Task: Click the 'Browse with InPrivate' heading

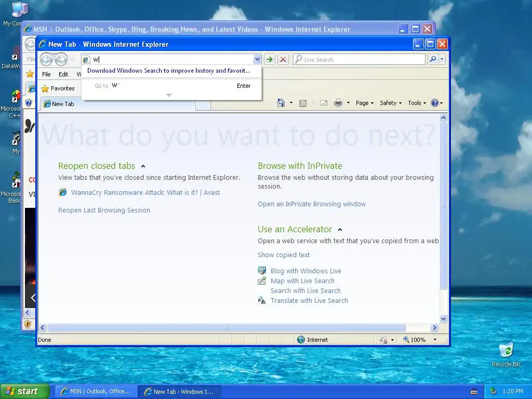Action: (300, 166)
